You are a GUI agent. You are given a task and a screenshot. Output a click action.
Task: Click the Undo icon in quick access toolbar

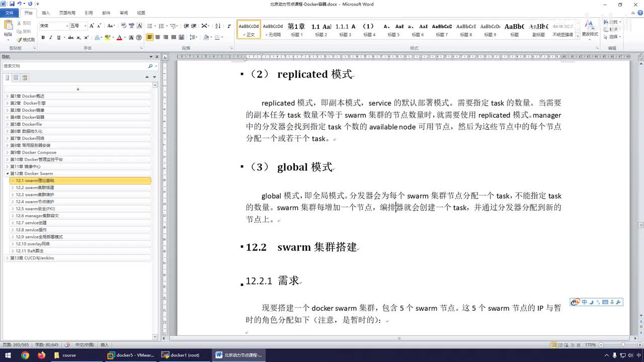point(19,4)
